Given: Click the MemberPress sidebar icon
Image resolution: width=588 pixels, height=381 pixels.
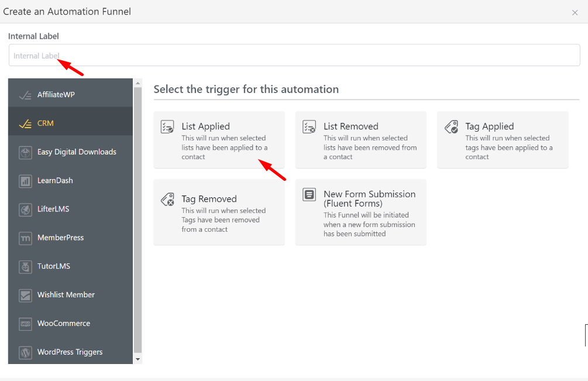Looking at the screenshot, I should (25, 238).
